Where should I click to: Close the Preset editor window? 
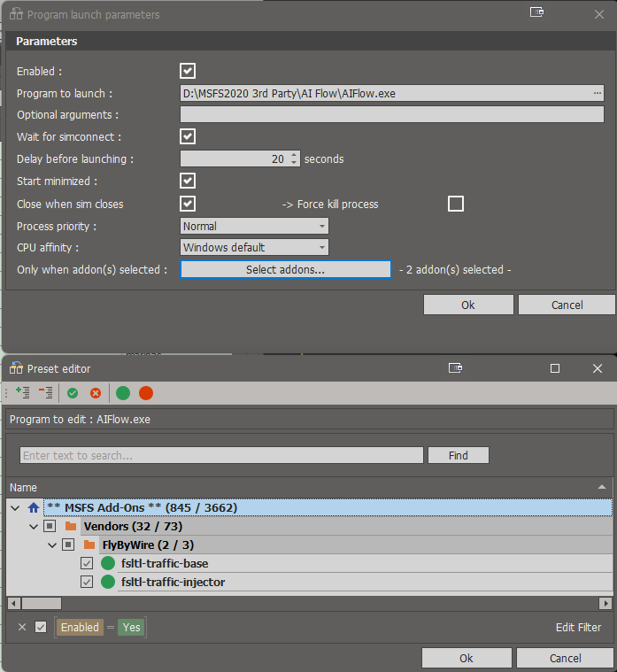click(598, 368)
